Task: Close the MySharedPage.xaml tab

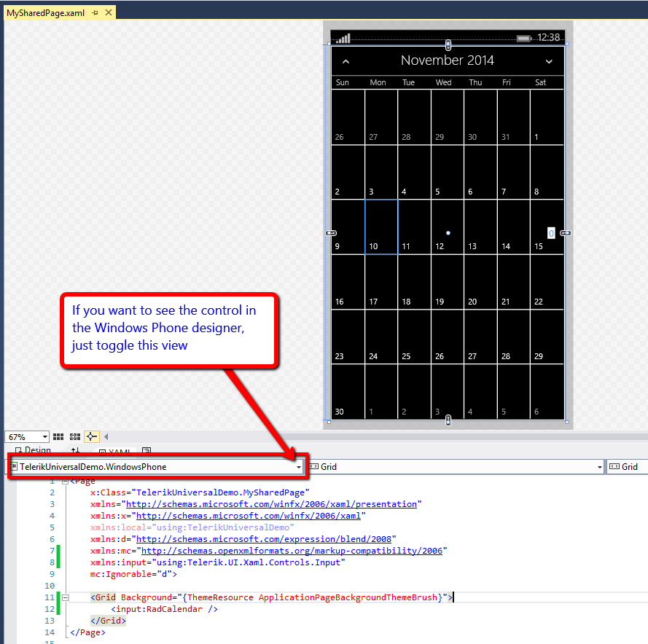Action: [108, 13]
